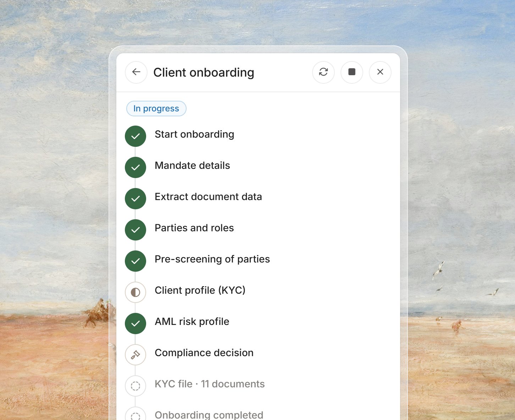
Task: Open the Mandate details step
Action: (x=192, y=166)
